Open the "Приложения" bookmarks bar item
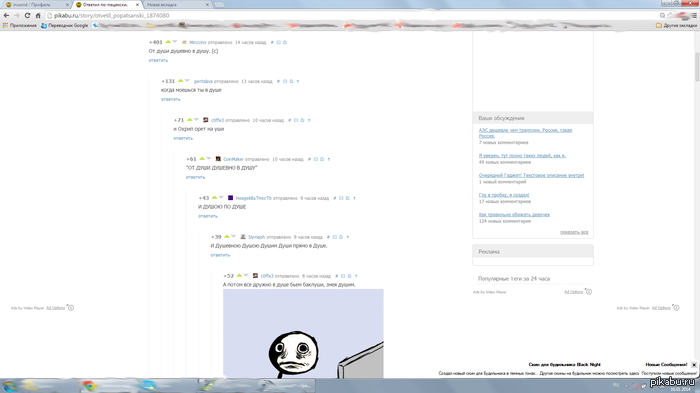This screenshot has width=700, height=393. (20, 25)
